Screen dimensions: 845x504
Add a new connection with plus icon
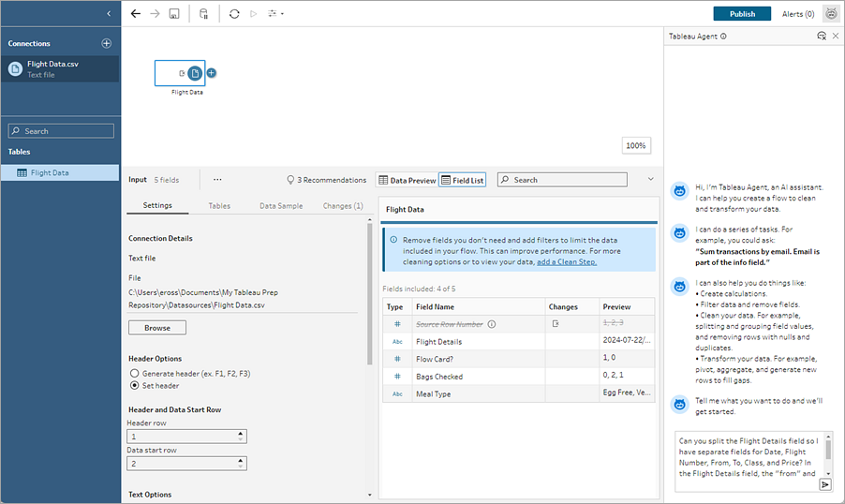click(x=106, y=43)
